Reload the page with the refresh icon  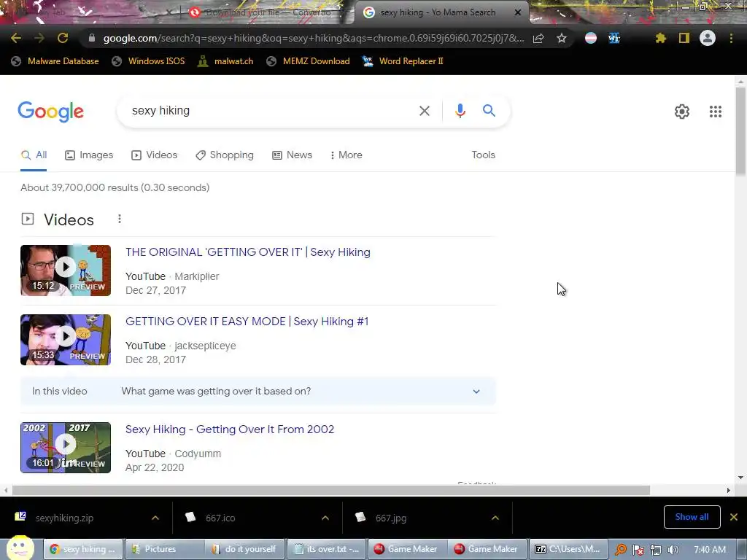coord(63,38)
